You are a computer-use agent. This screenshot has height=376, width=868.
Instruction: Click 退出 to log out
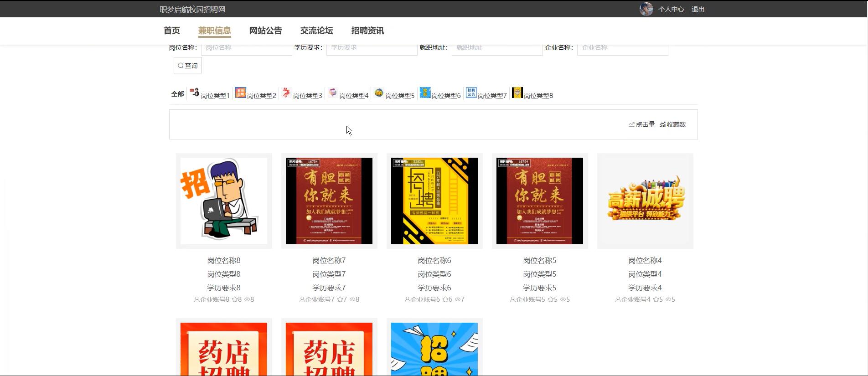[x=698, y=9]
